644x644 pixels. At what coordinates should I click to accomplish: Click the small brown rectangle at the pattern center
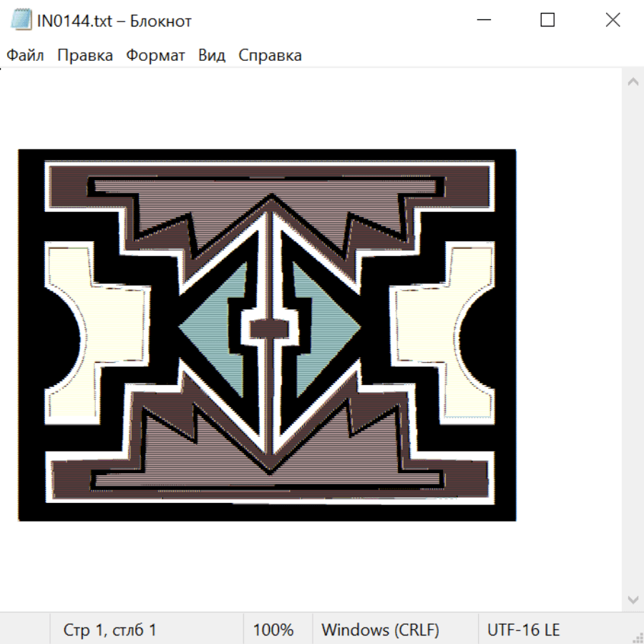click(269, 328)
